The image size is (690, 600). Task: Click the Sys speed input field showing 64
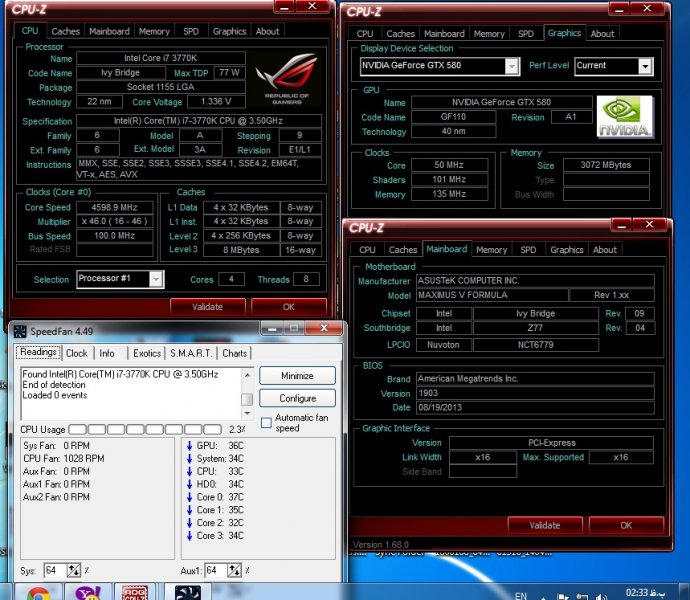click(x=55, y=571)
